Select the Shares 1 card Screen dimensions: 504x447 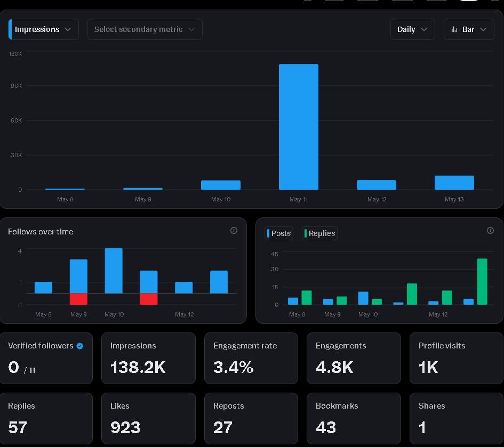(457, 419)
